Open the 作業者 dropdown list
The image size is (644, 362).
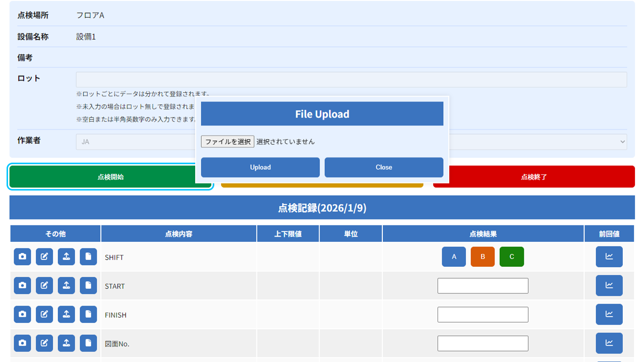[537, 141]
